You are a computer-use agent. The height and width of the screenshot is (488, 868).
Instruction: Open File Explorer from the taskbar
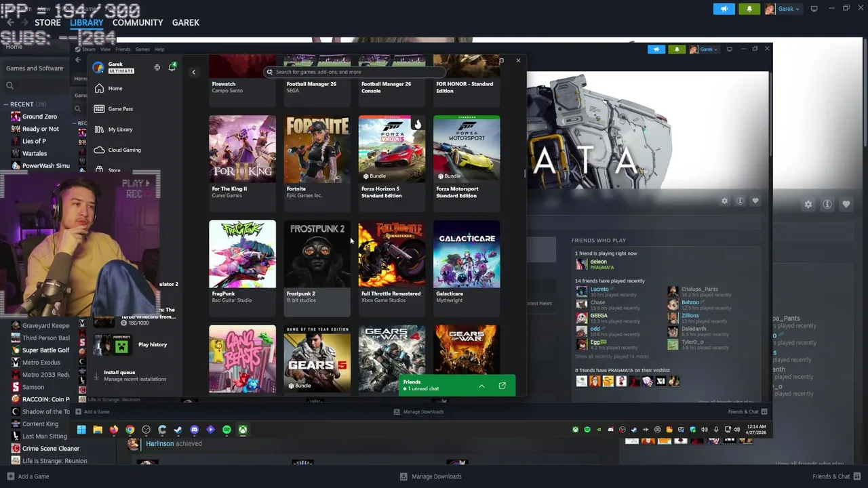(98, 430)
